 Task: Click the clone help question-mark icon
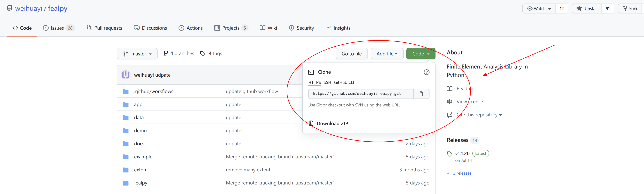pos(427,72)
